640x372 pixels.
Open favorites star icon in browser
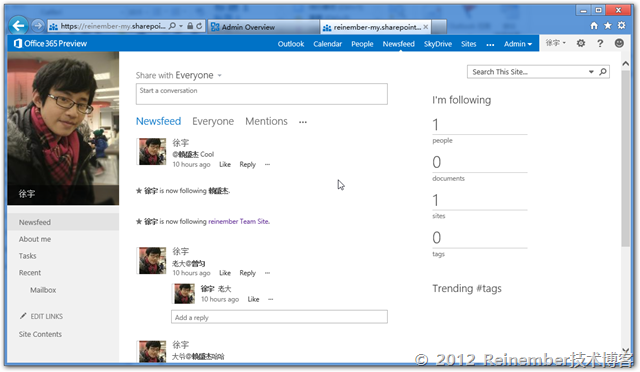pyautogui.click(x=608, y=26)
